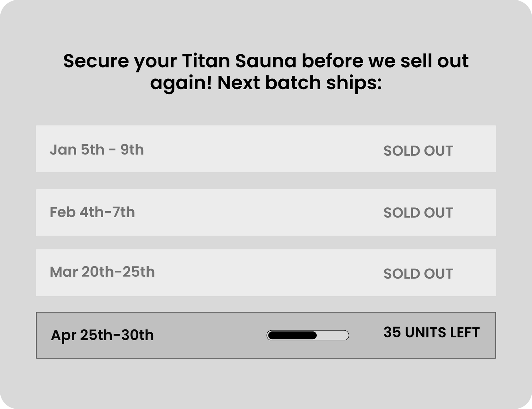Click the filled portion of progress bar
The height and width of the screenshot is (409, 532).
[x=292, y=335]
